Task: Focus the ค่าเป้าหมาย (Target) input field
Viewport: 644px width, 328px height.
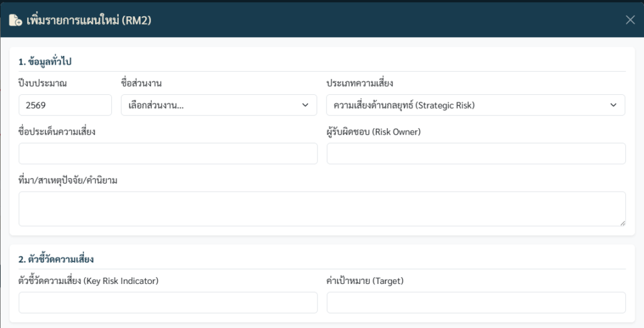Action: 476,302
